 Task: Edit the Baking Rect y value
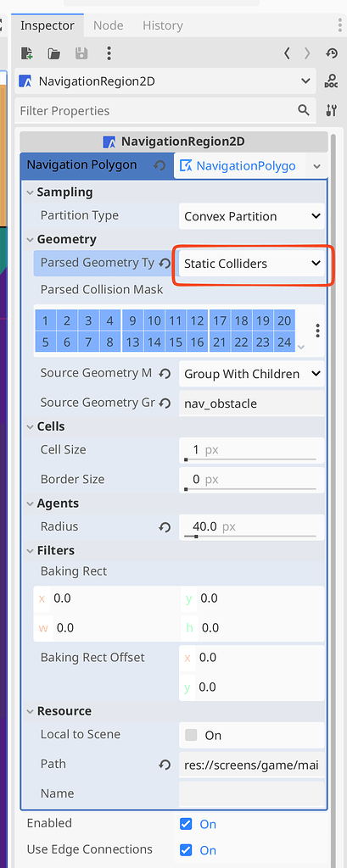pos(260,598)
